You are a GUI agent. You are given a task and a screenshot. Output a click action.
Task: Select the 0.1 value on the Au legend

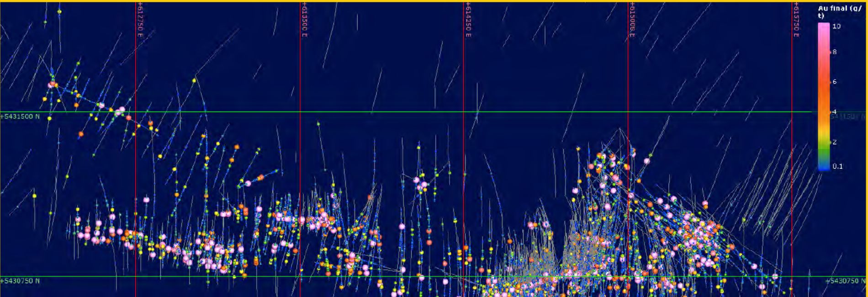coord(837,166)
